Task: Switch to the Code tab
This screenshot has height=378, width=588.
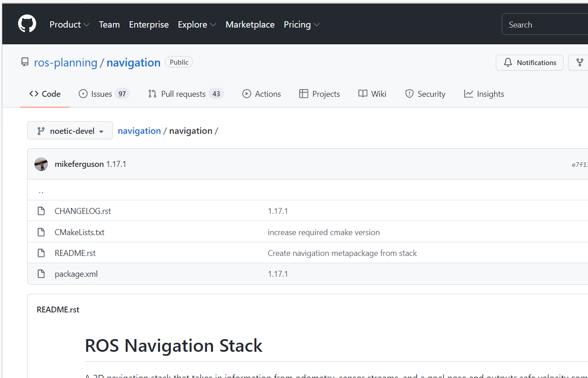Action: (x=45, y=94)
